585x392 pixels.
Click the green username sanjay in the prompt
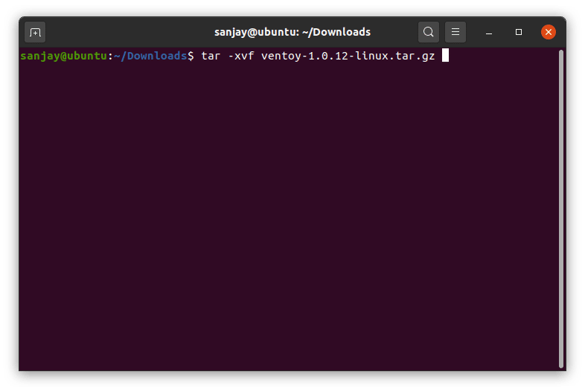coord(39,56)
